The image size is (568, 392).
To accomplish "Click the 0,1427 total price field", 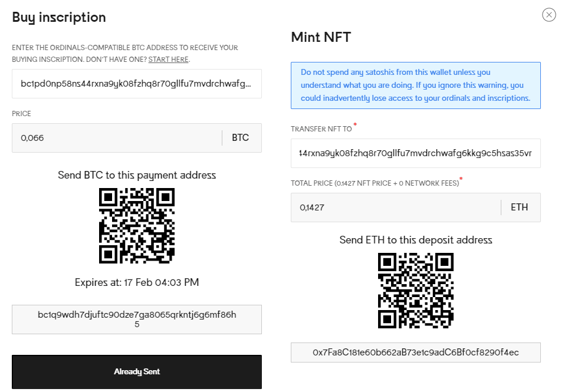I will (396, 207).
